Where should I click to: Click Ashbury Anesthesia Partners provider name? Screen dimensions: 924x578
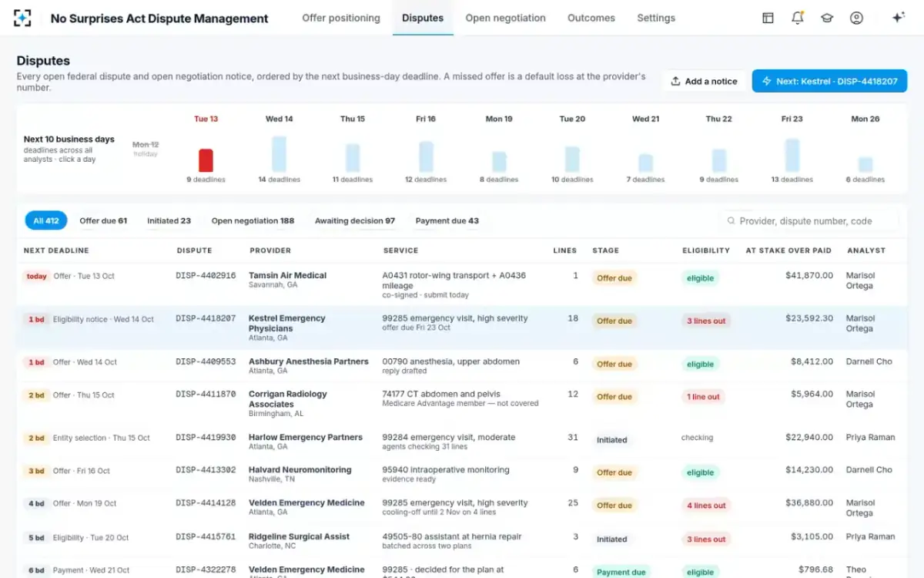pyautogui.click(x=309, y=361)
